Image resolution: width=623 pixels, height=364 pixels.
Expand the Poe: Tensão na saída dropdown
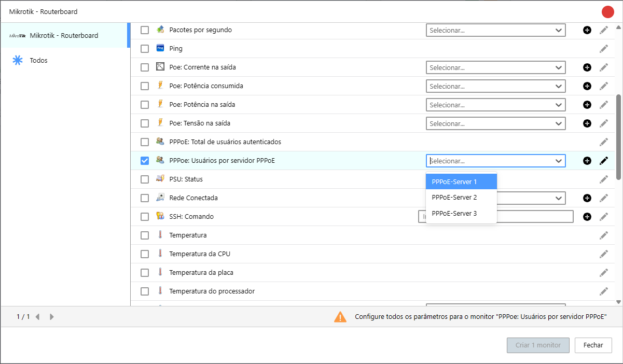(x=495, y=123)
